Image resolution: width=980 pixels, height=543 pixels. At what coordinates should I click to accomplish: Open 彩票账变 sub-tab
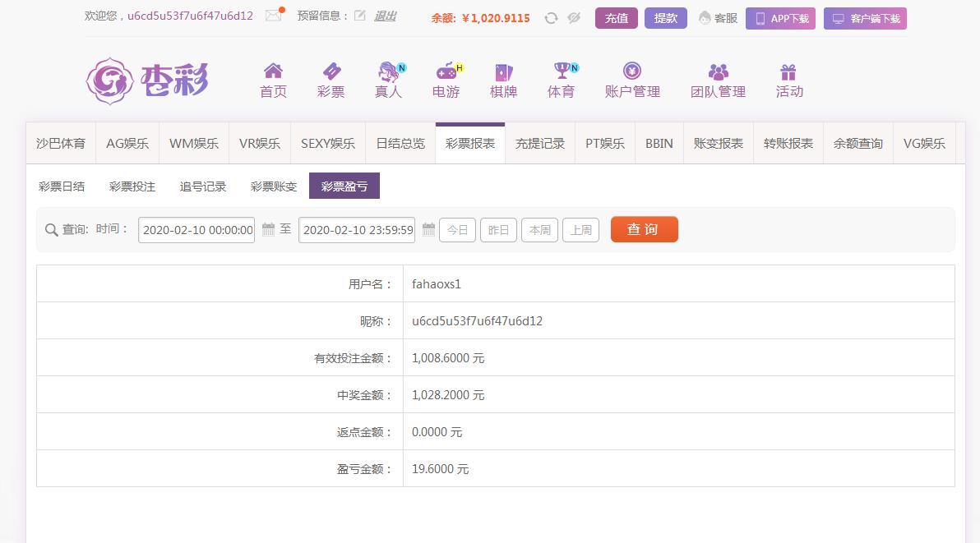[273, 186]
